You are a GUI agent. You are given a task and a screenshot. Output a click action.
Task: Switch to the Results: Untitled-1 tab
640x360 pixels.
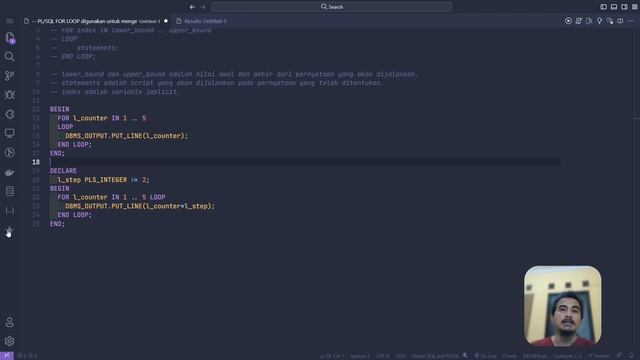tap(201, 21)
